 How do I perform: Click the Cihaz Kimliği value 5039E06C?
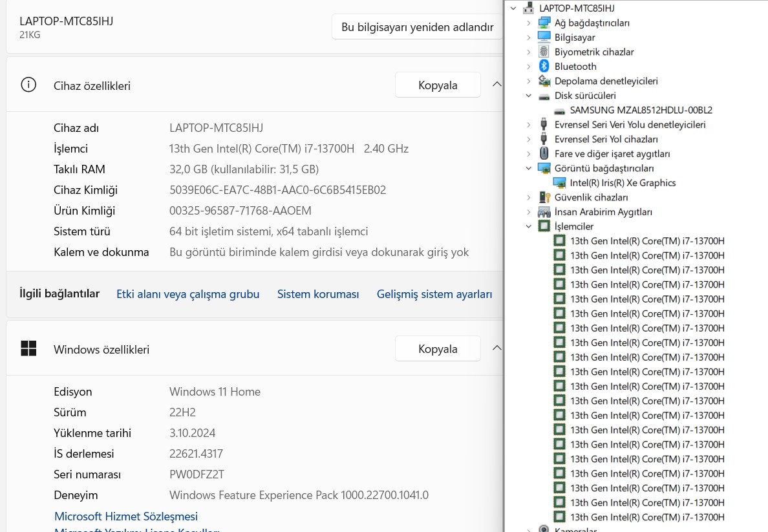[278, 189]
